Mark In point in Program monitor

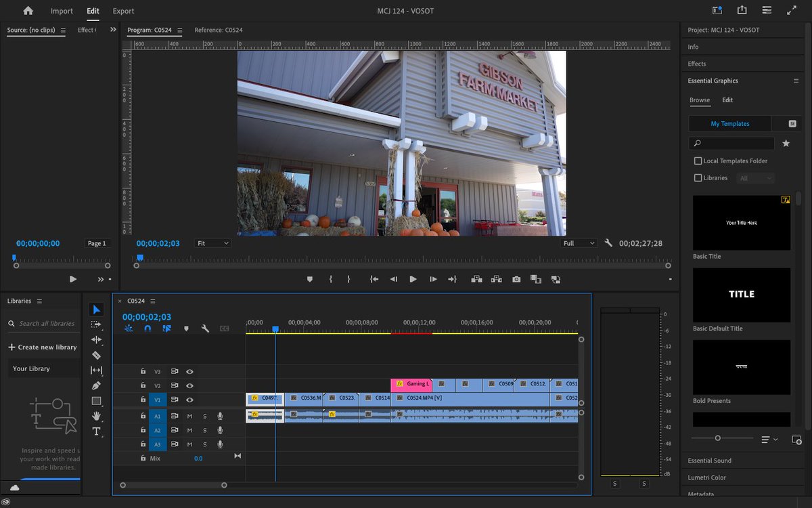(x=330, y=279)
